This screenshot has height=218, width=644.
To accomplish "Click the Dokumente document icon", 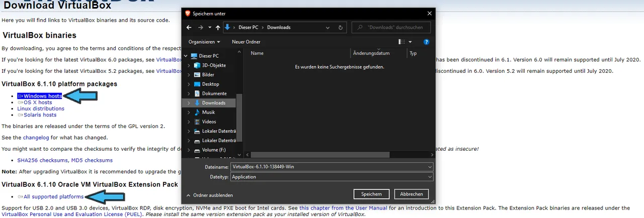I will [x=197, y=93].
